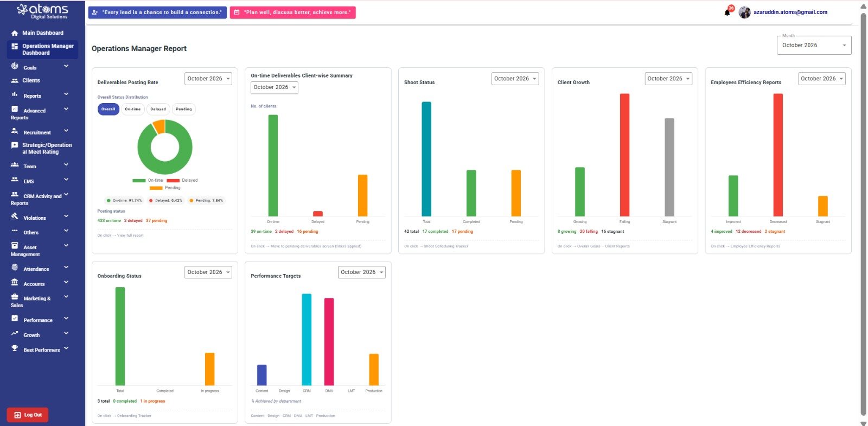Click the Recruitment icon in sidebar
This screenshot has width=868, height=426.
15,131
